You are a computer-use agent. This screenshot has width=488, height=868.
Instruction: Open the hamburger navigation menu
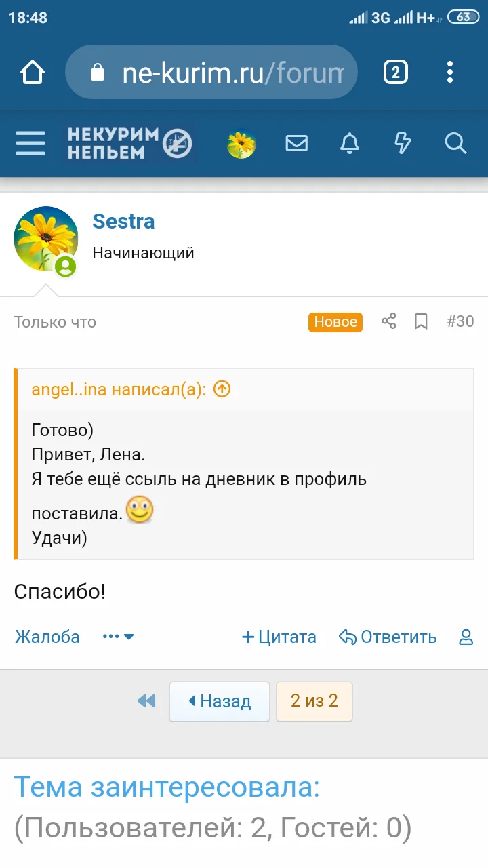30,144
